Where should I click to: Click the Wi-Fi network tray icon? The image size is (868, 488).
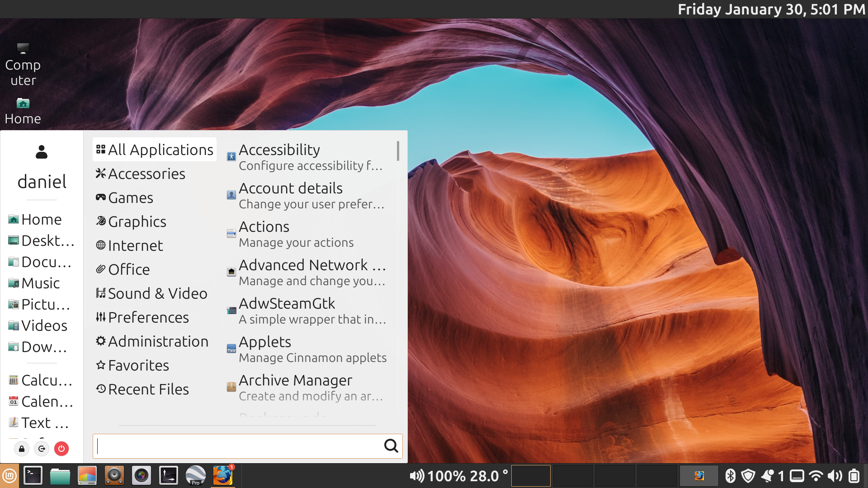tap(816, 476)
